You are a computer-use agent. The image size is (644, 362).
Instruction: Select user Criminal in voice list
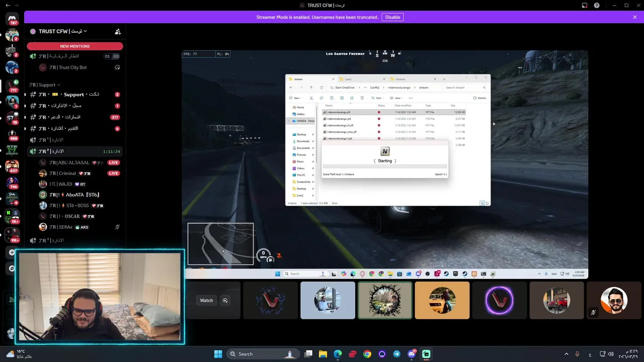pos(79,173)
